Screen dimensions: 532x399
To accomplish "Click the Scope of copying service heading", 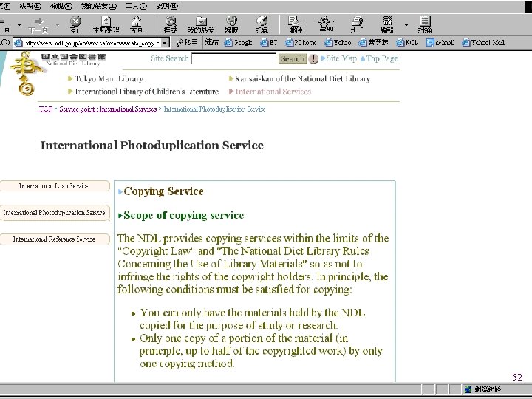I will 183,215.
